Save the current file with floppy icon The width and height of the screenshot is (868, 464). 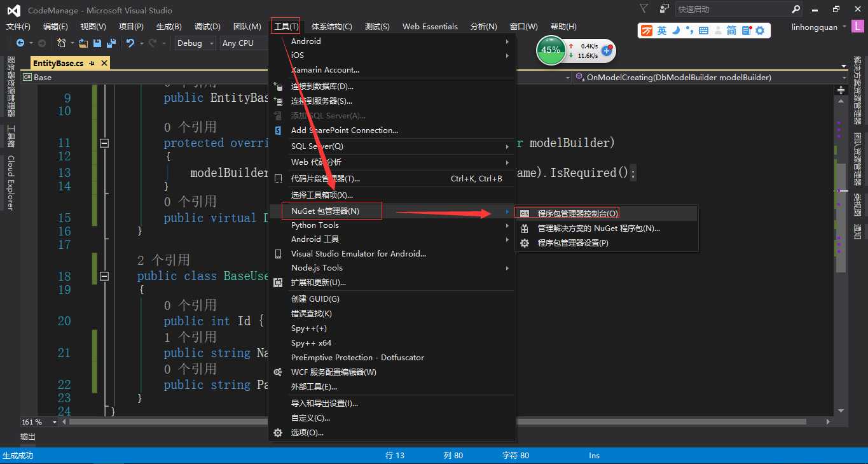tap(97, 43)
